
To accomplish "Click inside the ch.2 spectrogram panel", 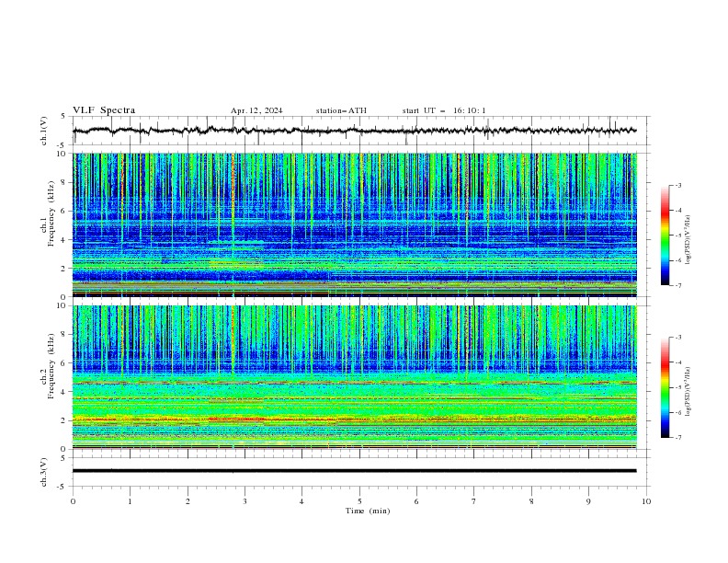I will 354,377.
